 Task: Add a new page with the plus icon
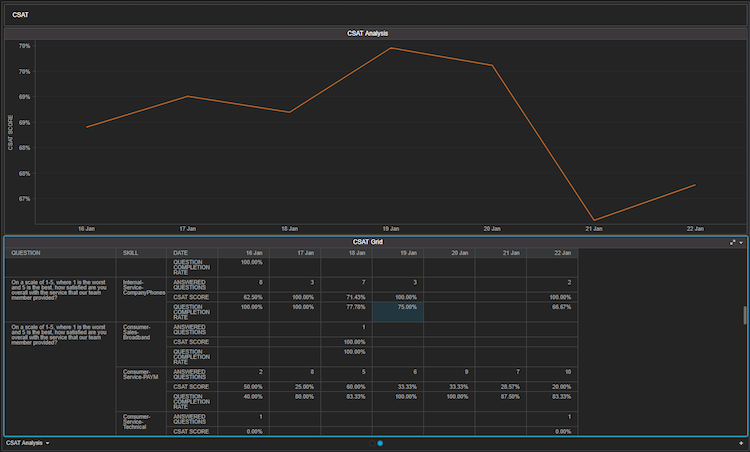coord(741,443)
